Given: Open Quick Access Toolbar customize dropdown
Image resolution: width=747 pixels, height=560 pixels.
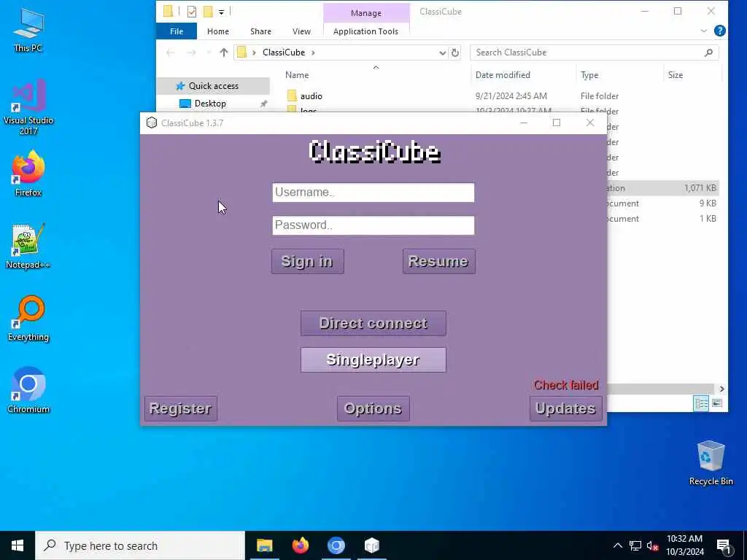Looking at the screenshot, I should (222, 12).
